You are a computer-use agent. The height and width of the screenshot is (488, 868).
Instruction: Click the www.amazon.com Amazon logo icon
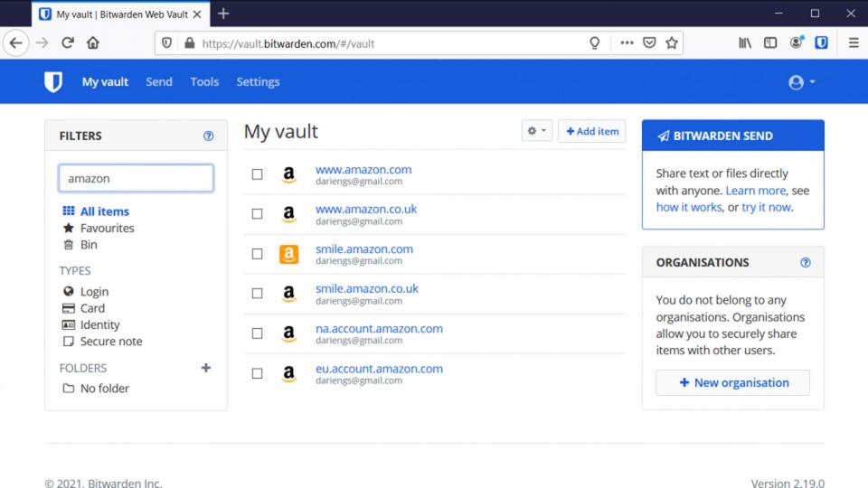289,174
